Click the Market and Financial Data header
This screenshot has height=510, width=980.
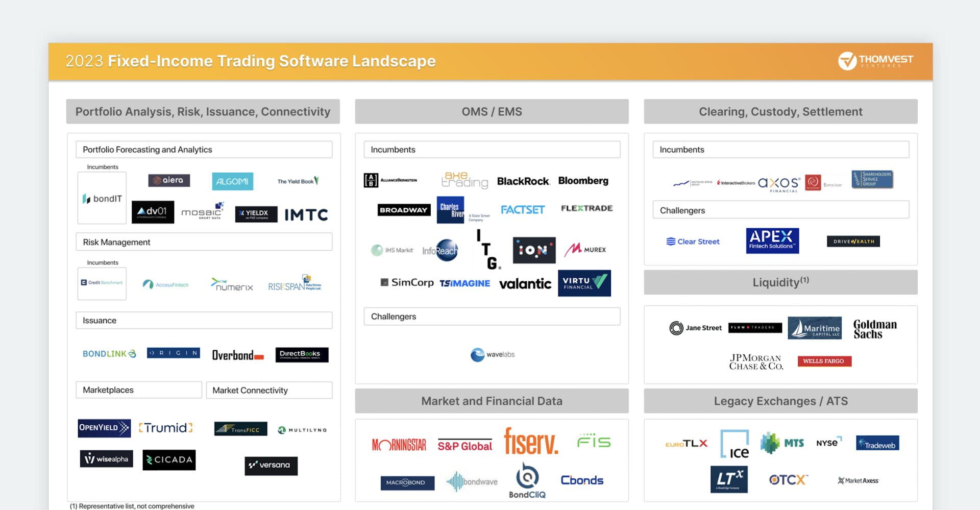pyautogui.click(x=492, y=401)
